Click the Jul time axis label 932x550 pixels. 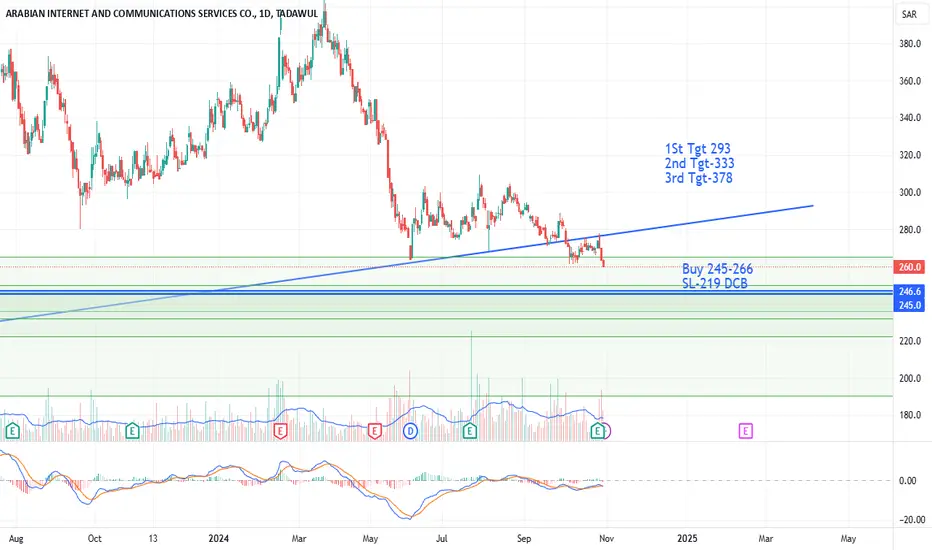click(x=442, y=539)
